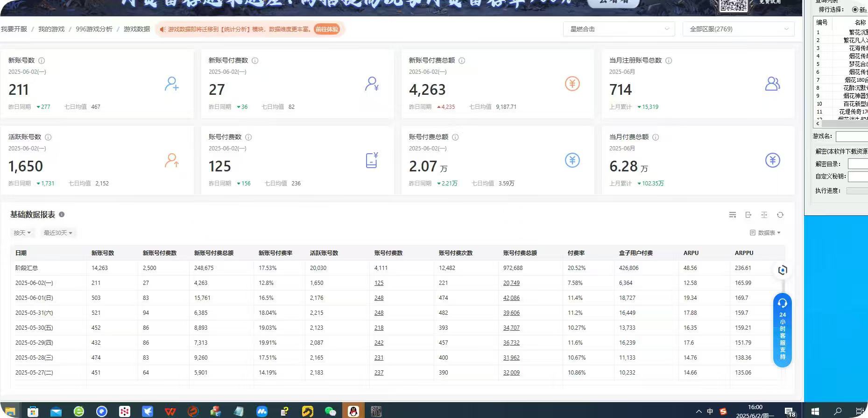The width and height of the screenshot is (868, 418).
Task: Click the refresh icon in 基础数据报表
Action: [780, 215]
